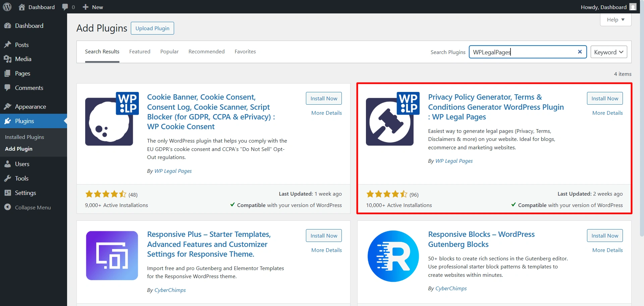Click the Upload Plugin button
This screenshot has width=644, height=306.
[152, 28]
